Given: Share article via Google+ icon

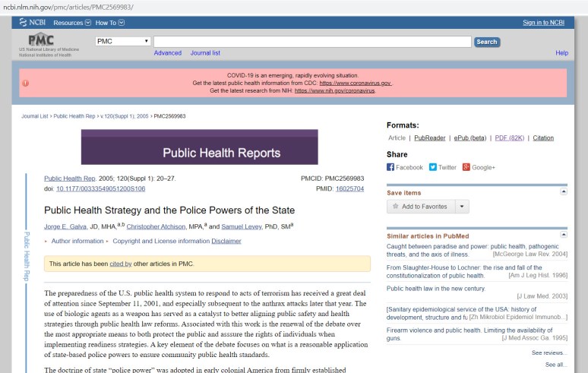Looking at the screenshot, I should click(x=466, y=167).
